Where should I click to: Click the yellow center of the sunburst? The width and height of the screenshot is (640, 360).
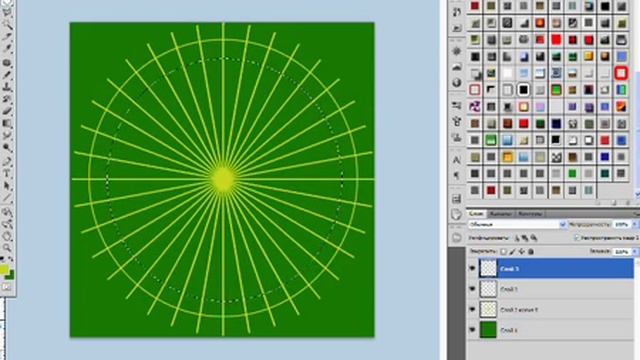[223, 179]
